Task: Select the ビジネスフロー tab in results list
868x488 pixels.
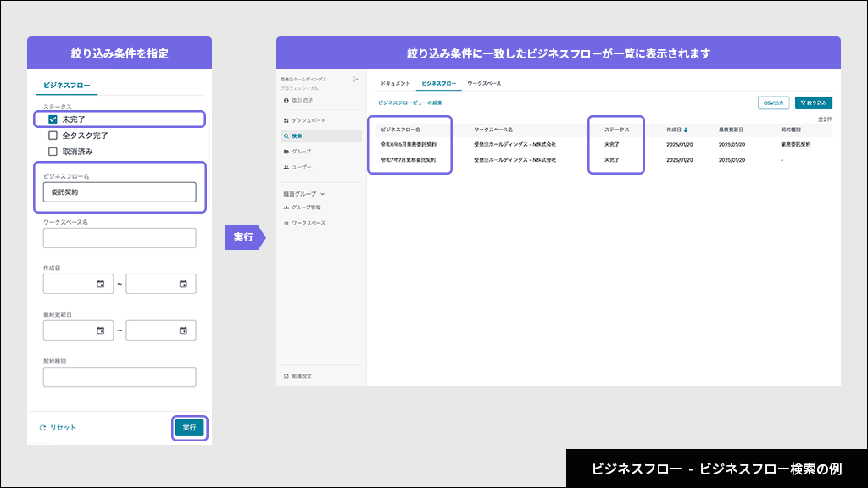Action: pos(438,84)
